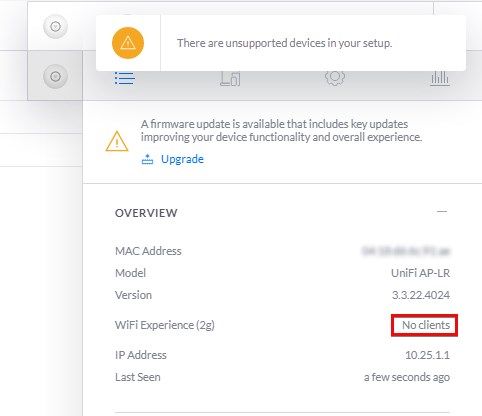Click the blurred MAC Address value
Screen dimensions: 482x416
[x=406, y=251]
